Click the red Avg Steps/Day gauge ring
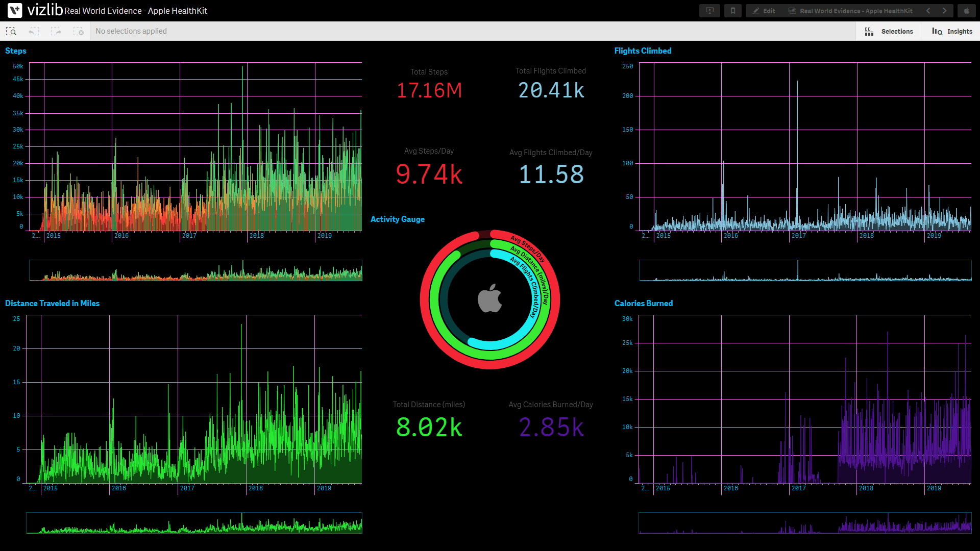980x551 pixels. [x=425, y=299]
